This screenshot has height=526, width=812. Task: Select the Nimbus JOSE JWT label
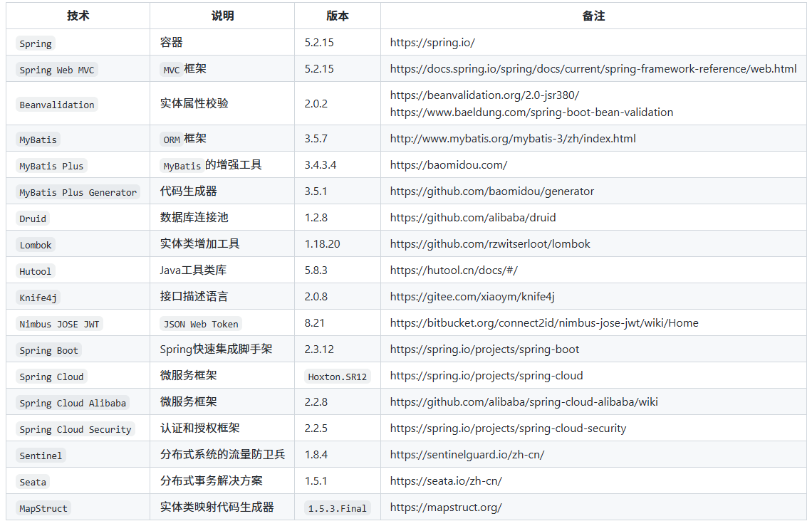(60, 325)
